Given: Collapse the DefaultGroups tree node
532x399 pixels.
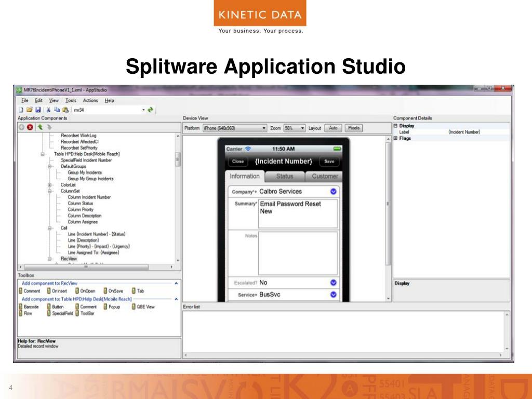Looking at the screenshot, I should click(50, 167).
